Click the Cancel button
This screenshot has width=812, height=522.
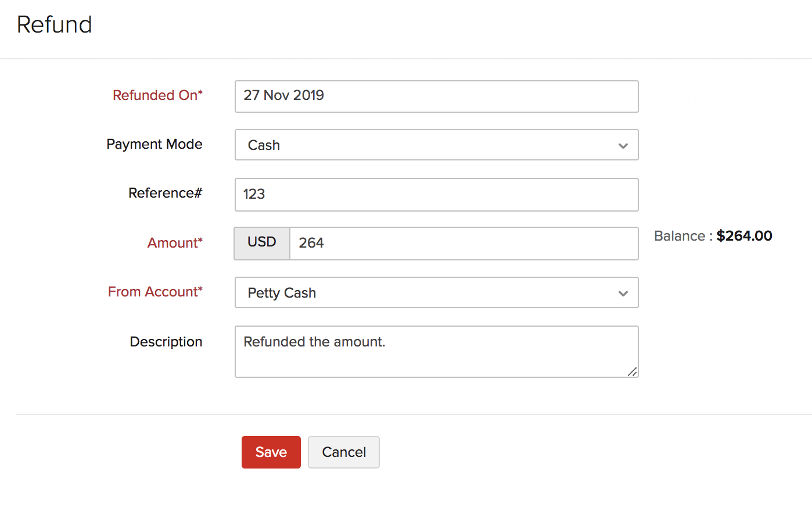pyautogui.click(x=343, y=452)
